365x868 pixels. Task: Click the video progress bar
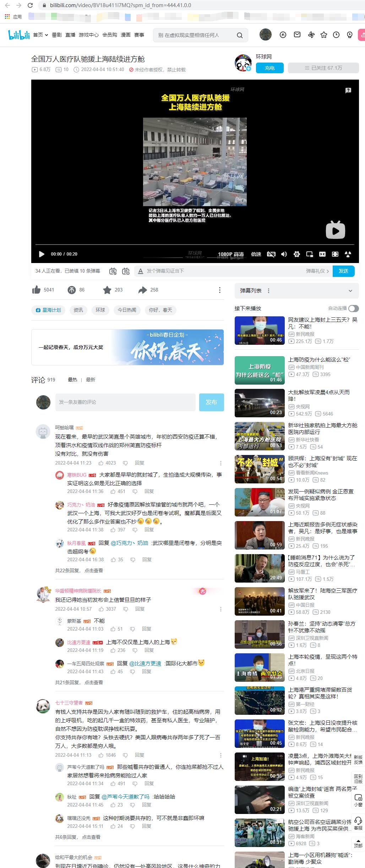click(195, 245)
